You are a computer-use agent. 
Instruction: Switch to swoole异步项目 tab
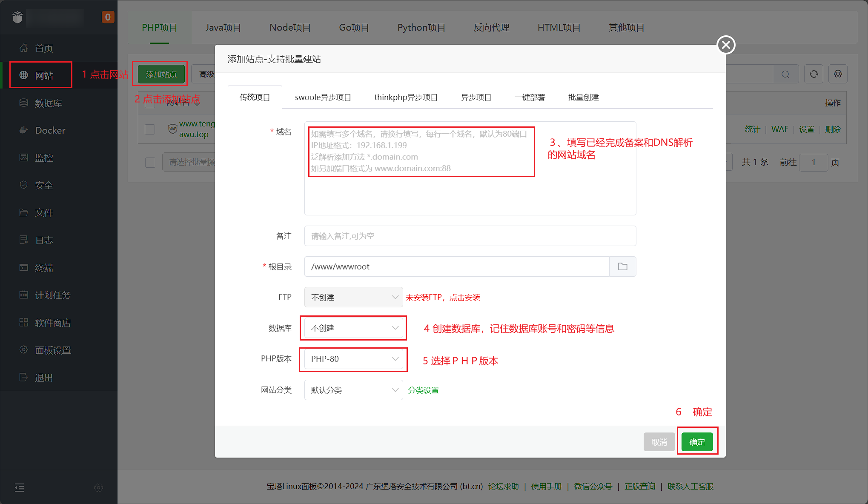323,97
